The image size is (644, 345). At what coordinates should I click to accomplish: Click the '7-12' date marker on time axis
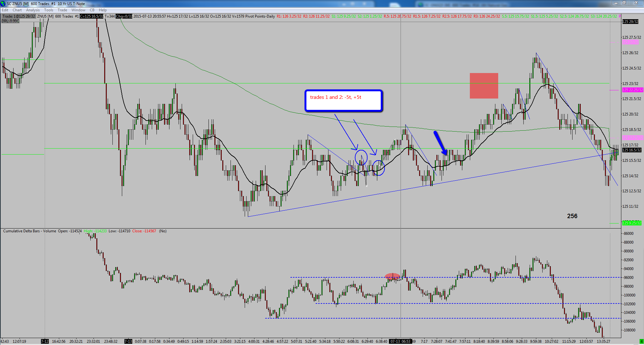tap(45, 342)
